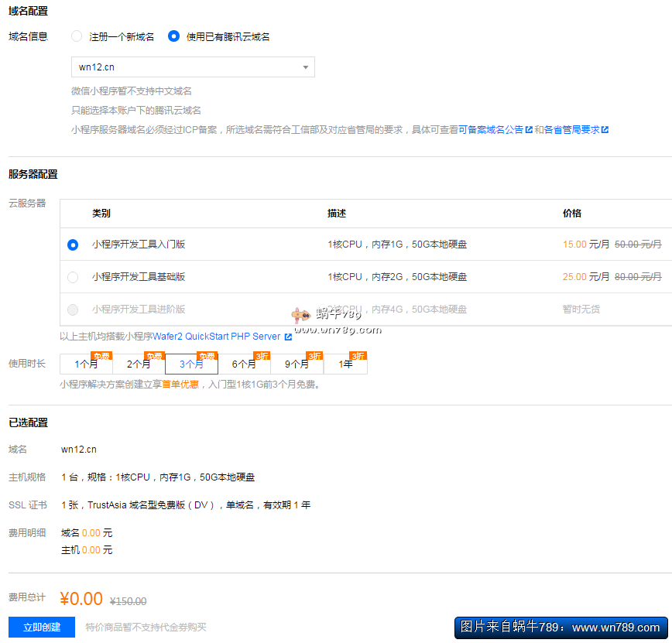
Task: Click external link icon after 各省管局要求
Action: point(605,130)
